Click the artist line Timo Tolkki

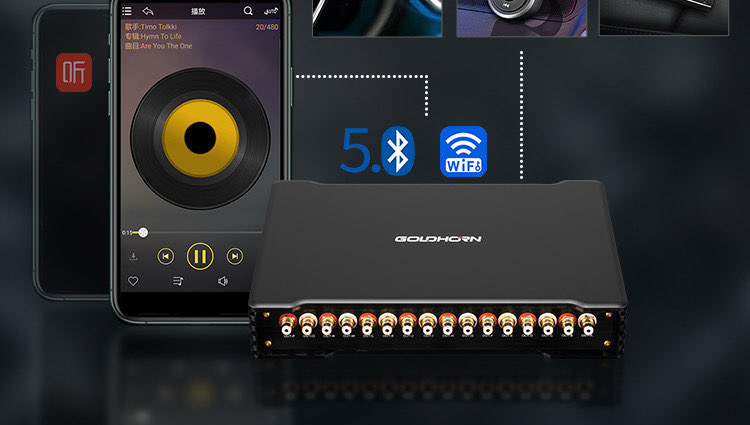point(151,27)
